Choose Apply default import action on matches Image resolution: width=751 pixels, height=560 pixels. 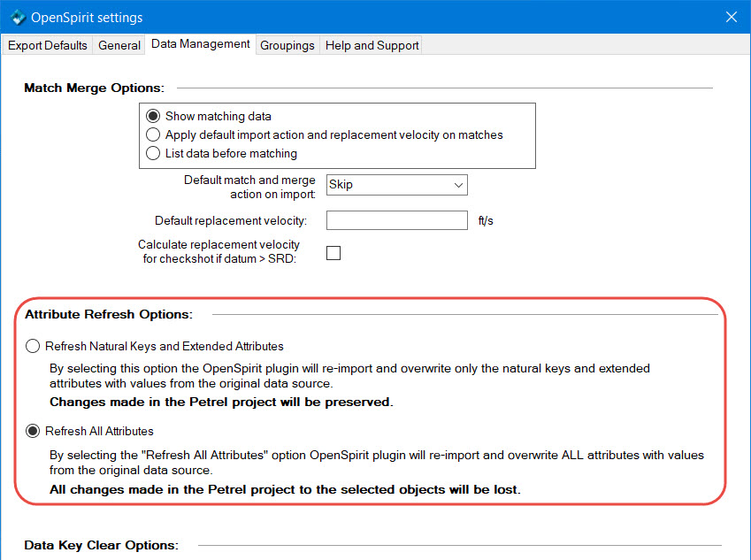click(153, 135)
